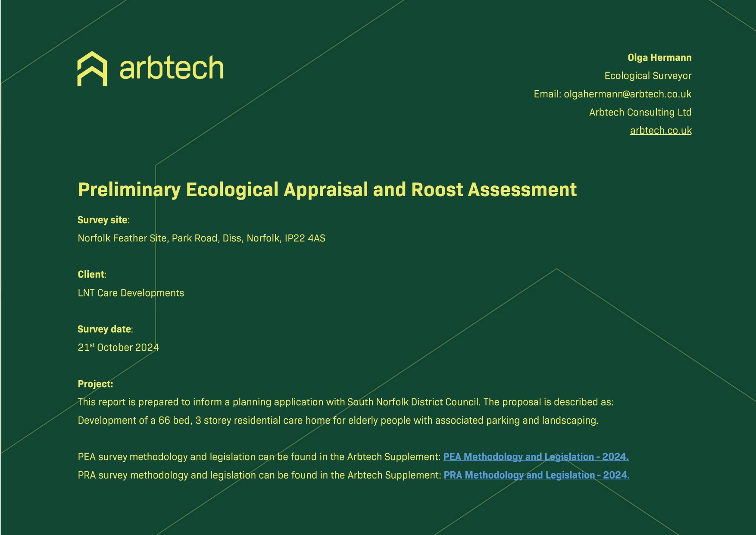Screen dimensions: 756x535
Task: Click the Project heading
Action: click(95, 384)
